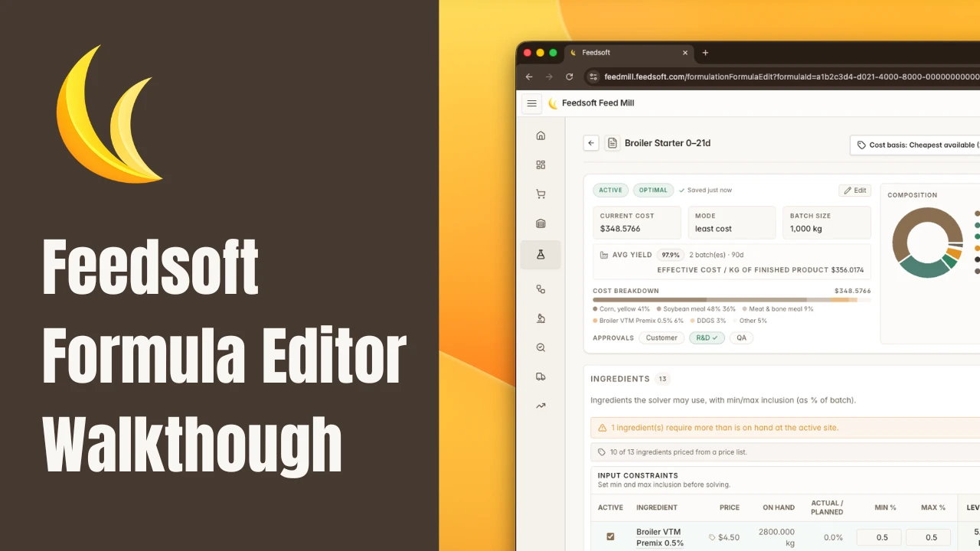
Task: Go back in the browser
Action: coord(529,77)
